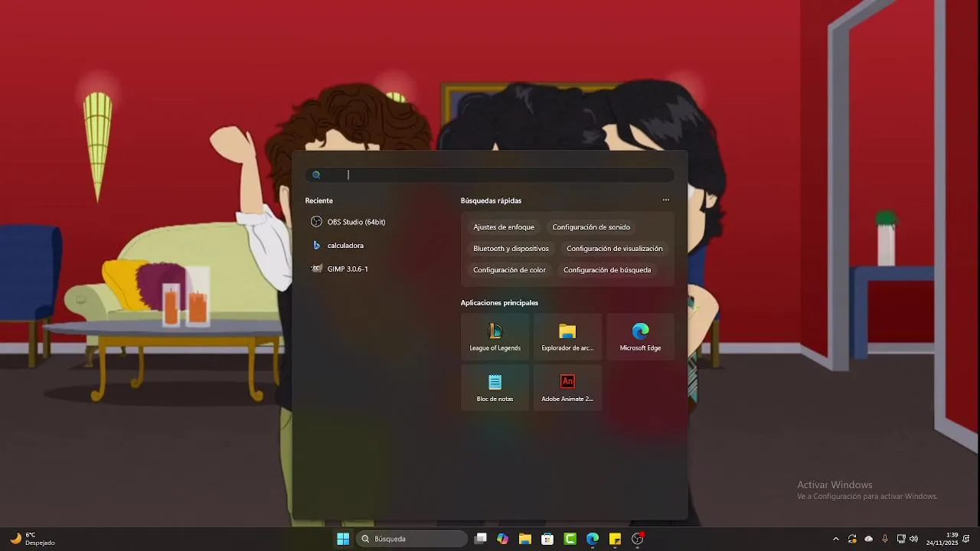Image resolution: width=980 pixels, height=551 pixels.
Task: Launch GIMP 3.0.6-1 from recent list
Action: [x=340, y=269]
